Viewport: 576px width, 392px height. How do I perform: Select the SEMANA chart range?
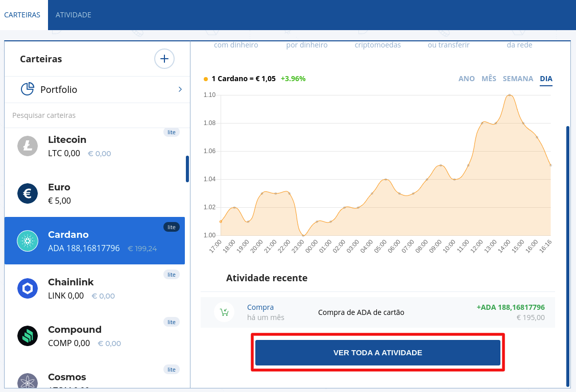[518, 79]
